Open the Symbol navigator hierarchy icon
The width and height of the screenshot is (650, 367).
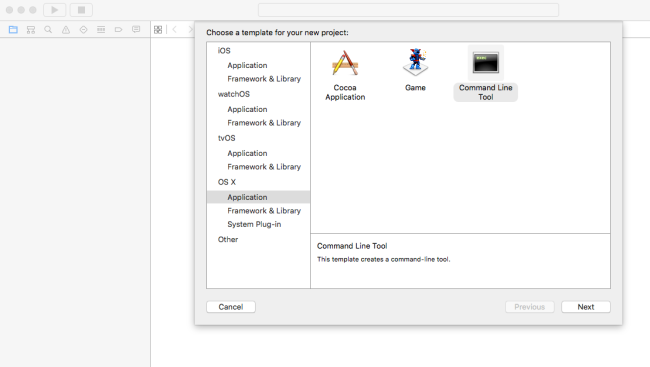[31, 29]
